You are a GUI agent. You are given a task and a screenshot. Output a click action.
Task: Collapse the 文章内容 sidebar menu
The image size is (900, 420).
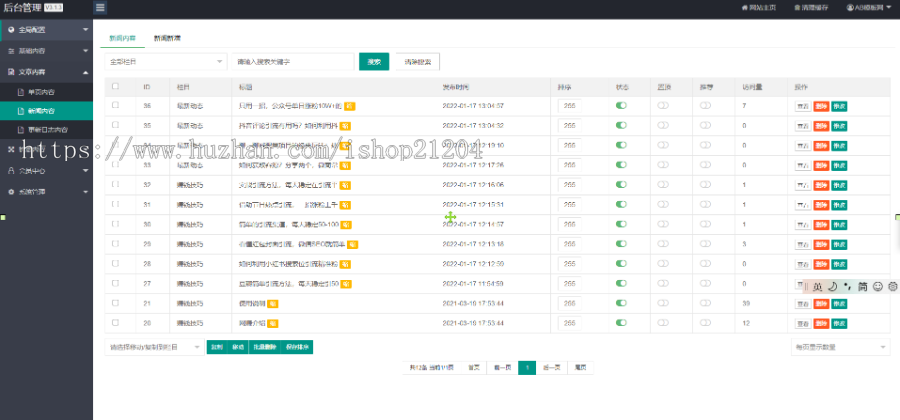46,72
